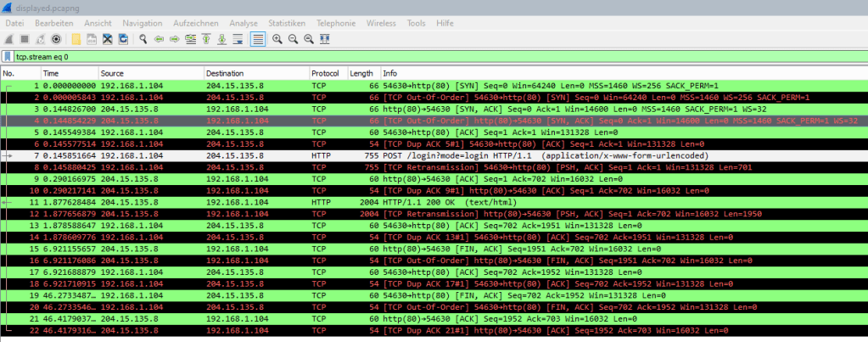Click the resize columns icon
The height and width of the screenshot is (342, 868).
pyautogui.click(x=325, y=39)
